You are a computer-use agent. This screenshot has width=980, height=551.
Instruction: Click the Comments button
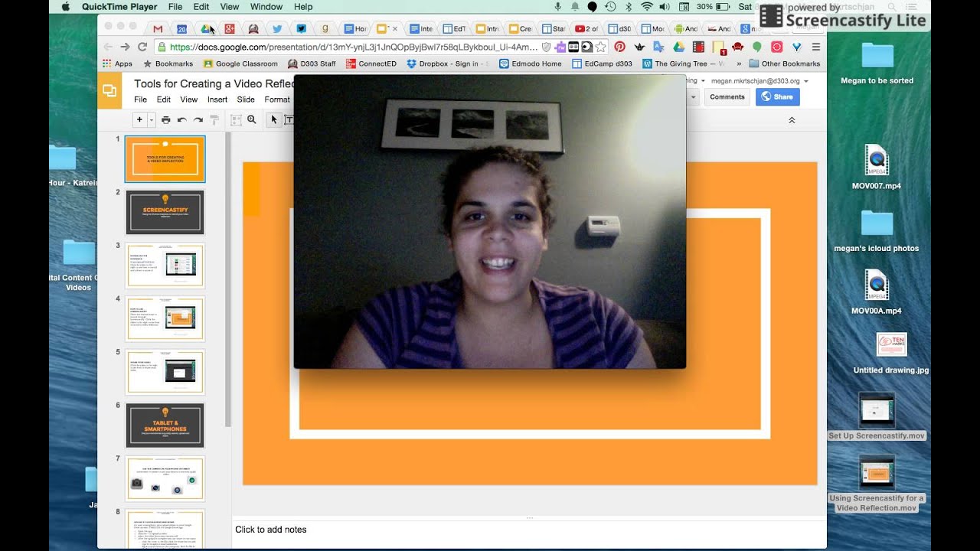pyautogui.click(x=727, y=97)
